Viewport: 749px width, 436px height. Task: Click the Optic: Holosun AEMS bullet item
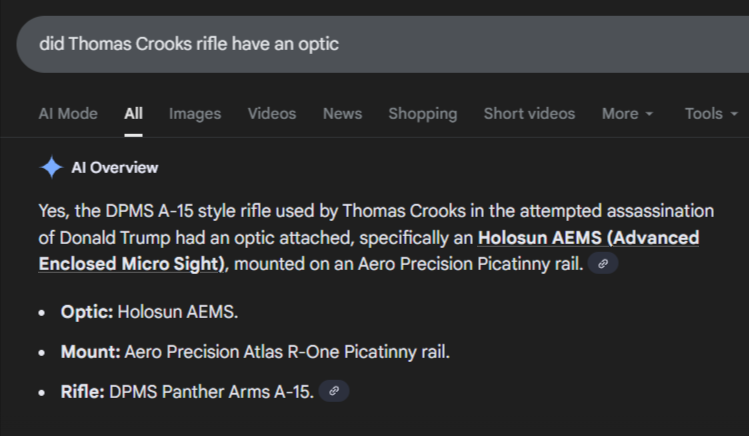coord(150,312)
